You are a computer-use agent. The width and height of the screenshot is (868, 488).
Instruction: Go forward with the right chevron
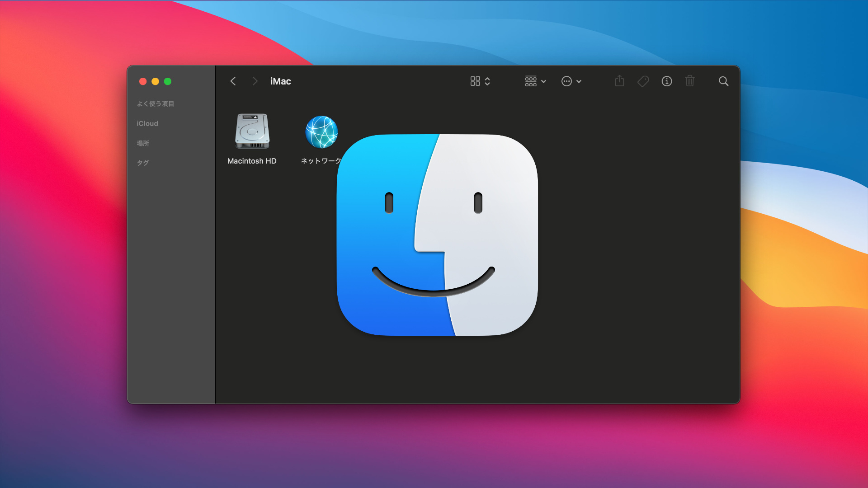click(255, 81)
